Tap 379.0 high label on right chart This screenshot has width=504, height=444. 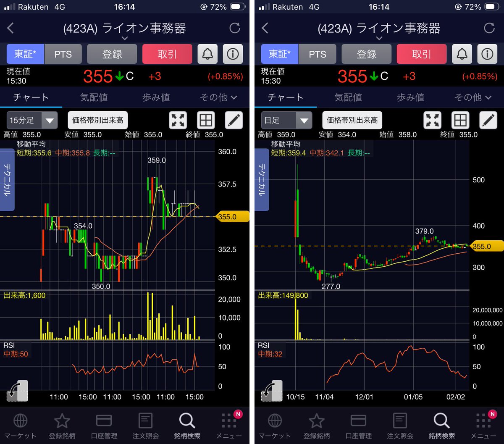(x=424, y=231)
